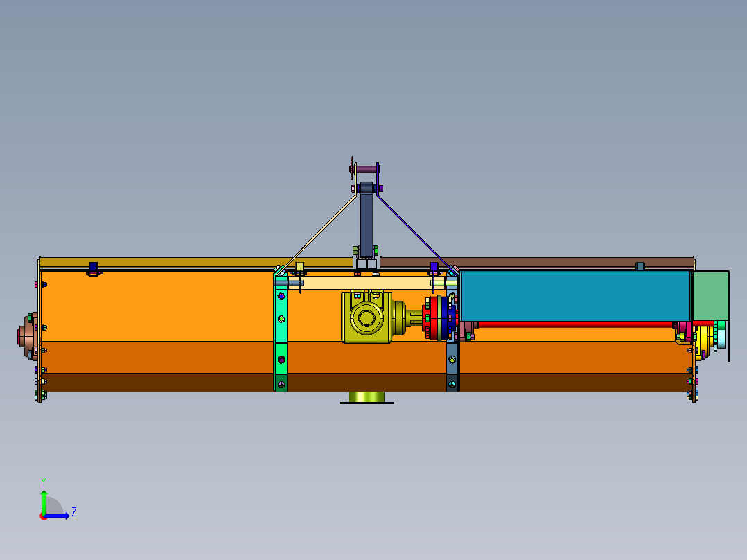Pick the long red drive shaft
The width and height of the screenshot is (747, 560).
pyautogui.click(x=575, y=324)
